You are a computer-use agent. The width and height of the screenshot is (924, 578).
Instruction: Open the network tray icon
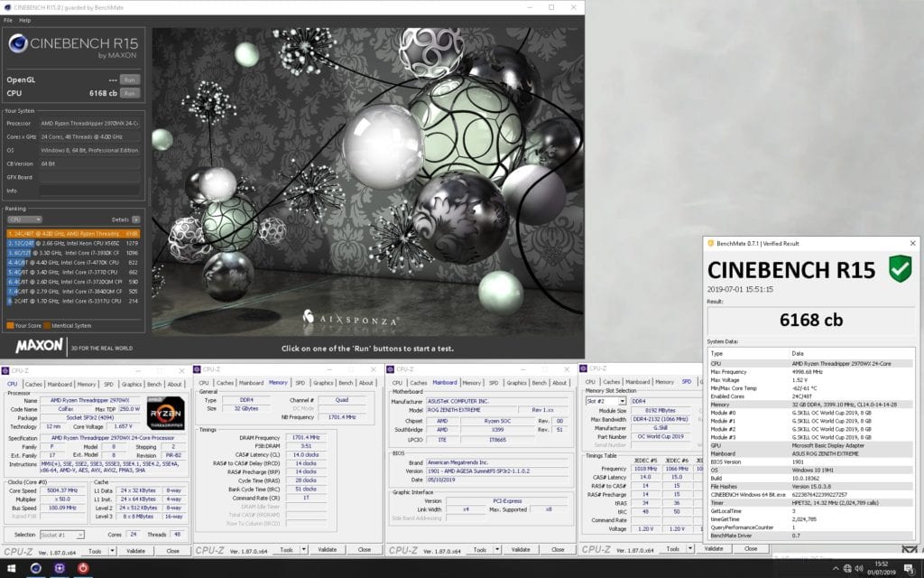point(847,569)
